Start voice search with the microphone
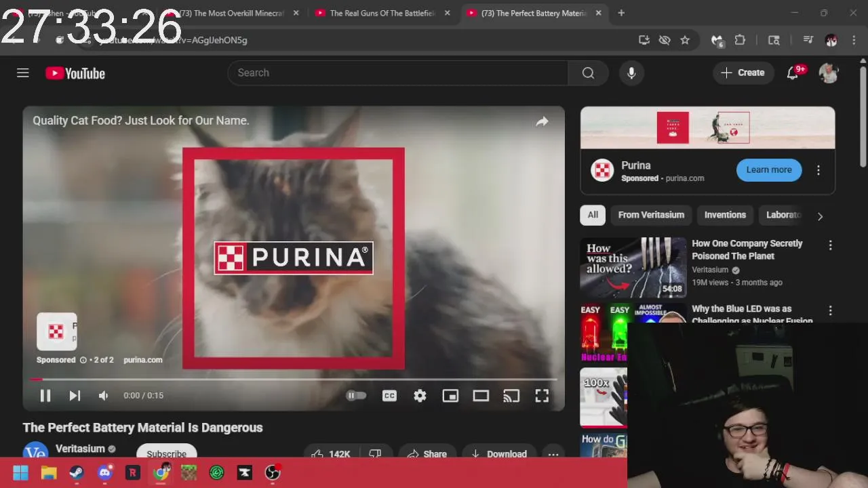 click(631, 73)
